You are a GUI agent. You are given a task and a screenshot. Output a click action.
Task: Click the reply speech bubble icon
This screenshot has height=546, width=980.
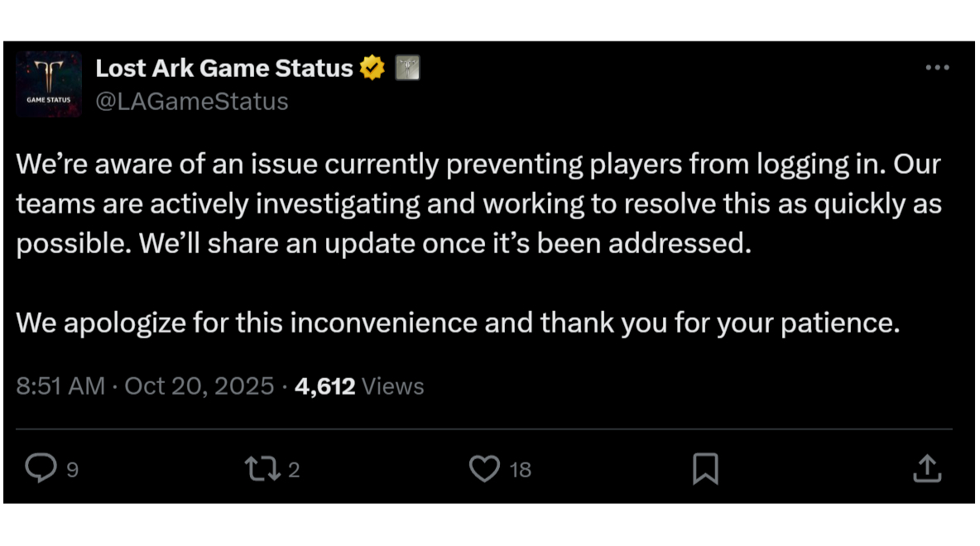[x=40, y=469]
